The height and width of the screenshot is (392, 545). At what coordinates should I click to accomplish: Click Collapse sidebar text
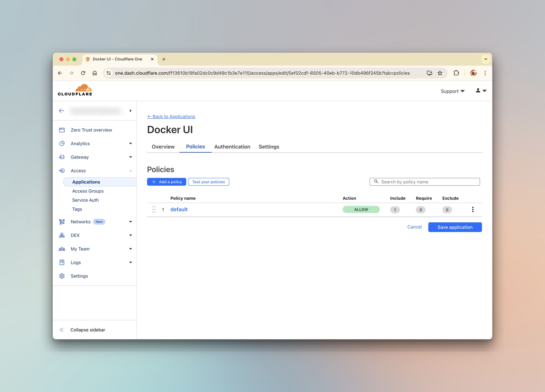click(88, 330)
